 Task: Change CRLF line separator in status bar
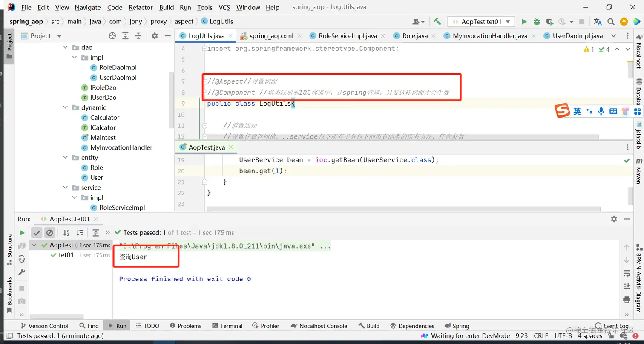(541, 336)
